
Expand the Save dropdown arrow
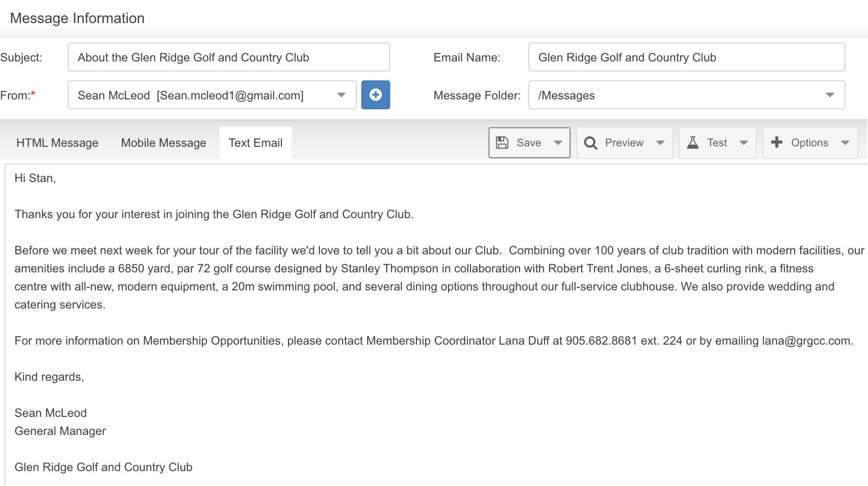[558, 143]
